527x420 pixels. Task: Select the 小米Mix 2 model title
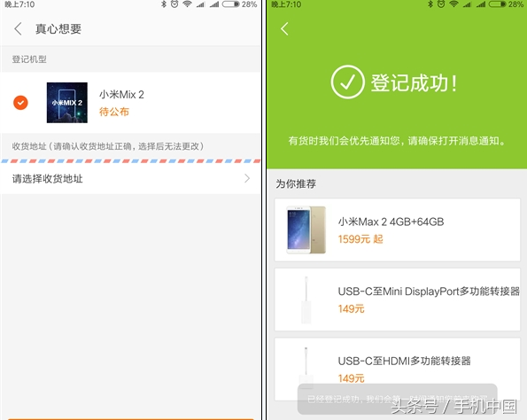tap(121, 95)
